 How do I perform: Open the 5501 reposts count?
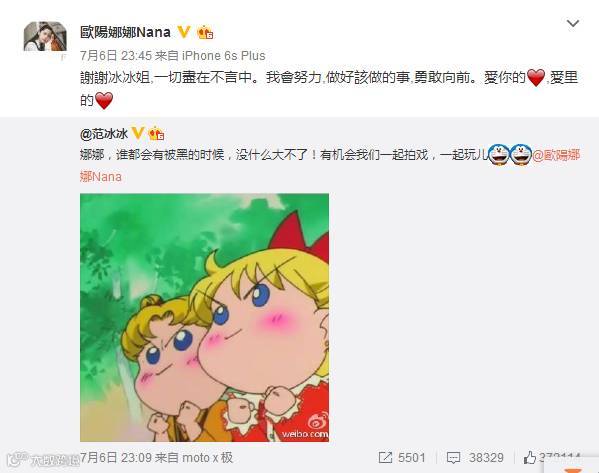411,457
